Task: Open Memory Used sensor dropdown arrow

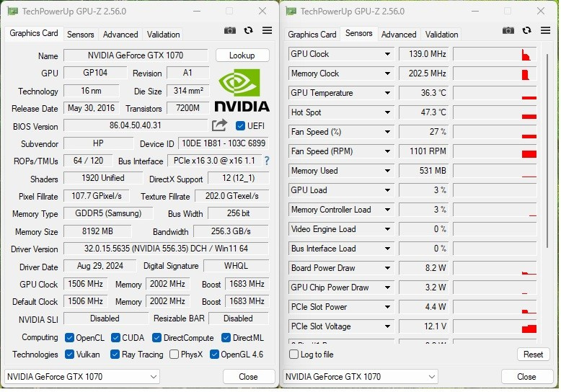Action: coord(387,171)
